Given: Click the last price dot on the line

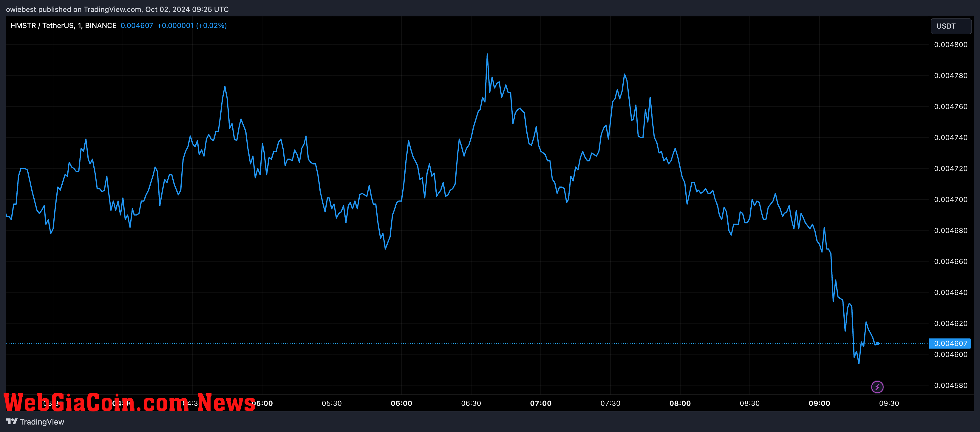Looking at the screenshot, I should pos(877,344).
